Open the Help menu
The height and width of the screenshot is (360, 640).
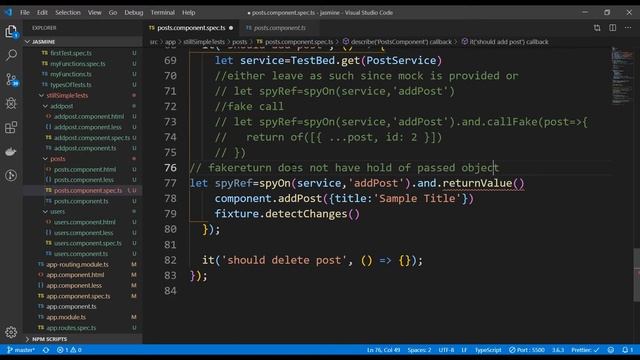click(x=189, y=13)
